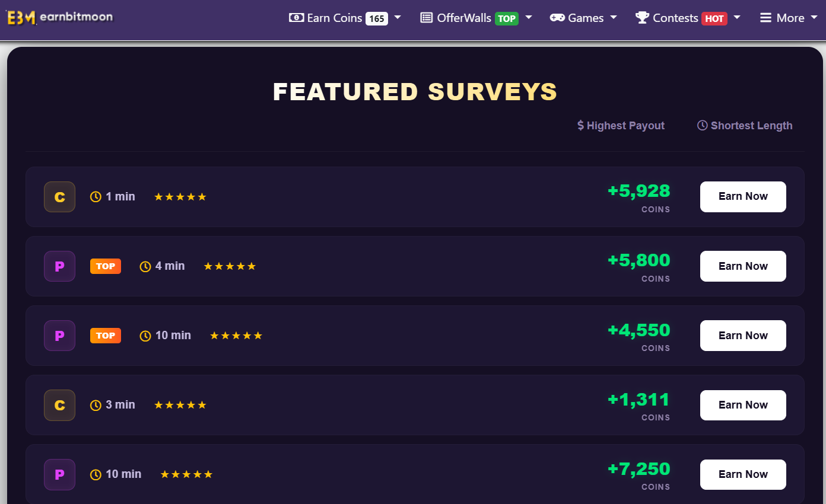The height and width of the screenshot is (504, 826).
Task: Click Earn Now for 4,550 coins survey
Action: [743, 336]
